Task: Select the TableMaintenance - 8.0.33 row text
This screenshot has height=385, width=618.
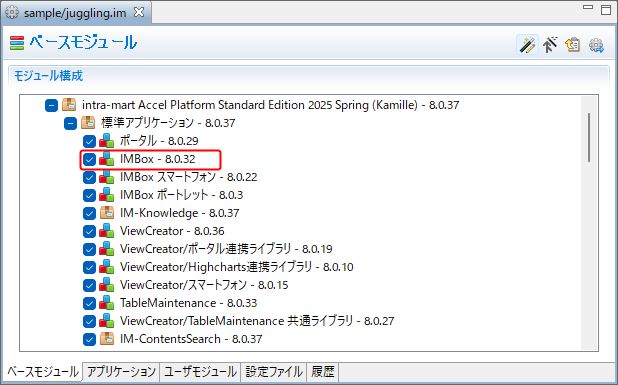Action: click(x=188, y=303)
